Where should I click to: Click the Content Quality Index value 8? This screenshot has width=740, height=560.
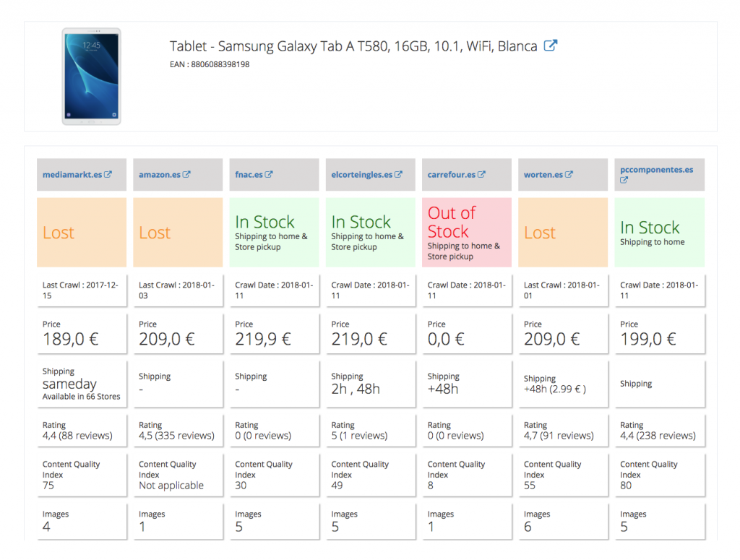click(x=431, y=486)
